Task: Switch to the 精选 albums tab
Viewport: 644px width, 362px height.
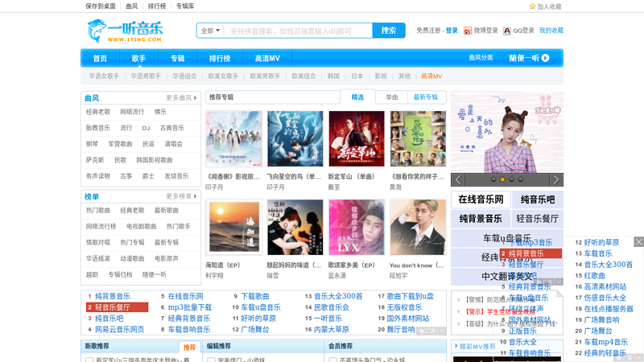Action: click(x=357, y=97)
